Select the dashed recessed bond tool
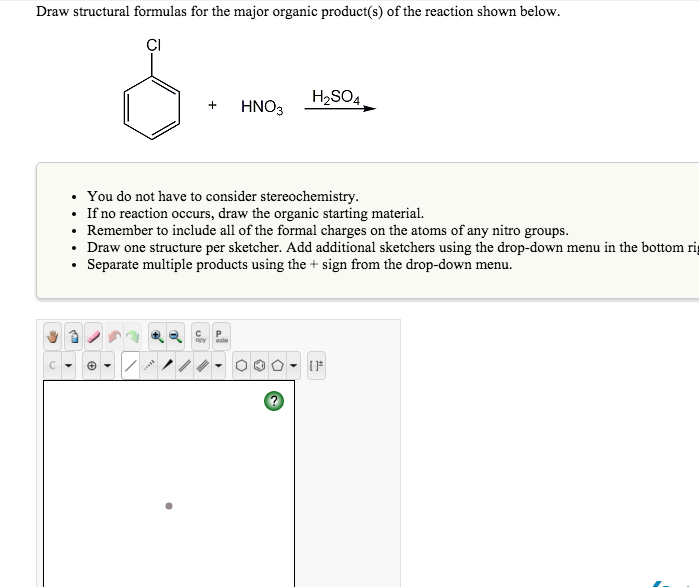Image resolution: width=699 pixels, height=587 pixels. (x=149, y=365)
